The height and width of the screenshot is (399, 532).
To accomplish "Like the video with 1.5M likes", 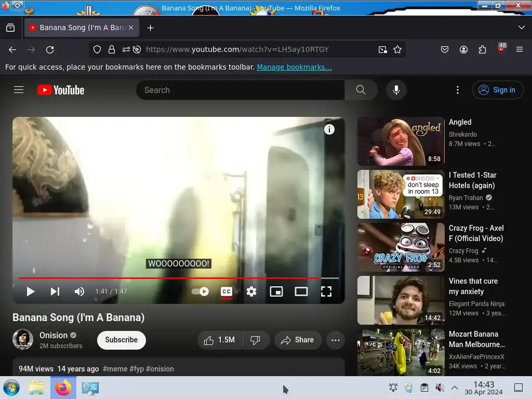I will (x=220, y=340).
